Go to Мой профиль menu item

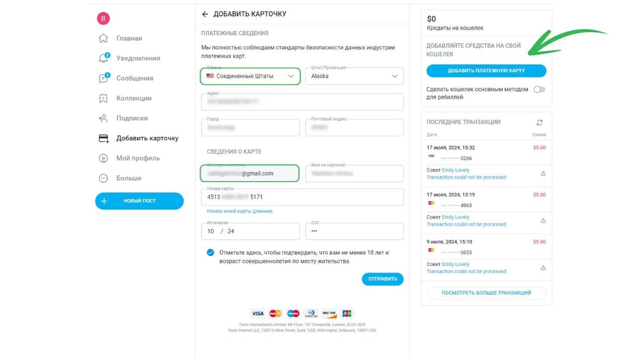click(x=138, y=158)
